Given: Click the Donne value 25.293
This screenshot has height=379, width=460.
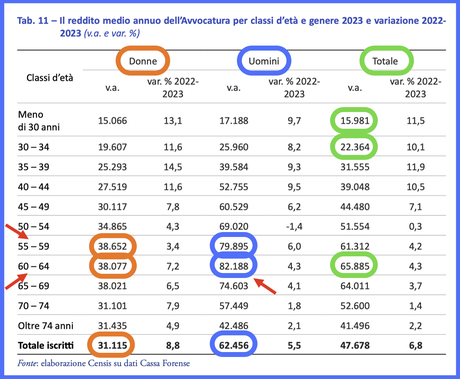Looking at the screenshot, I should (112, 167).
